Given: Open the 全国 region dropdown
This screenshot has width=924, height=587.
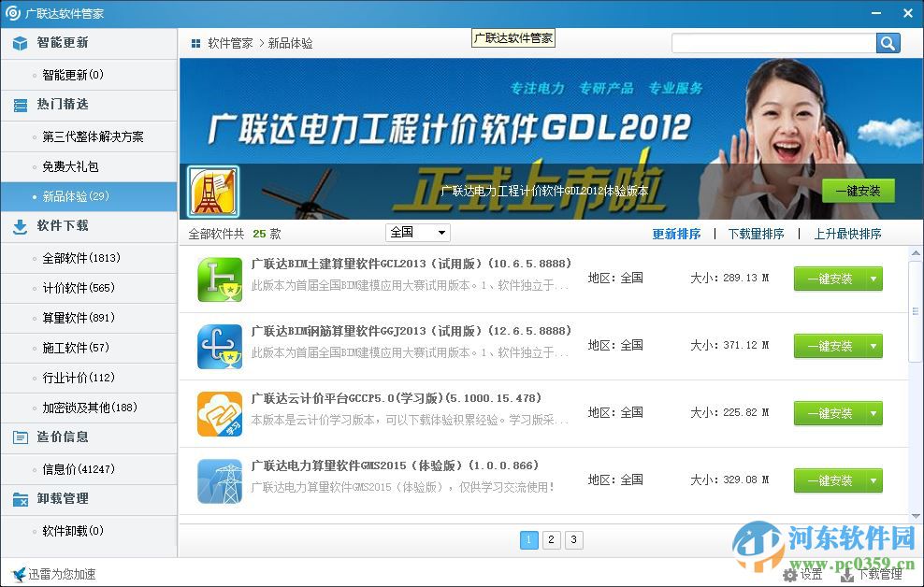Looking at the screenshot, I should [417, 232].
